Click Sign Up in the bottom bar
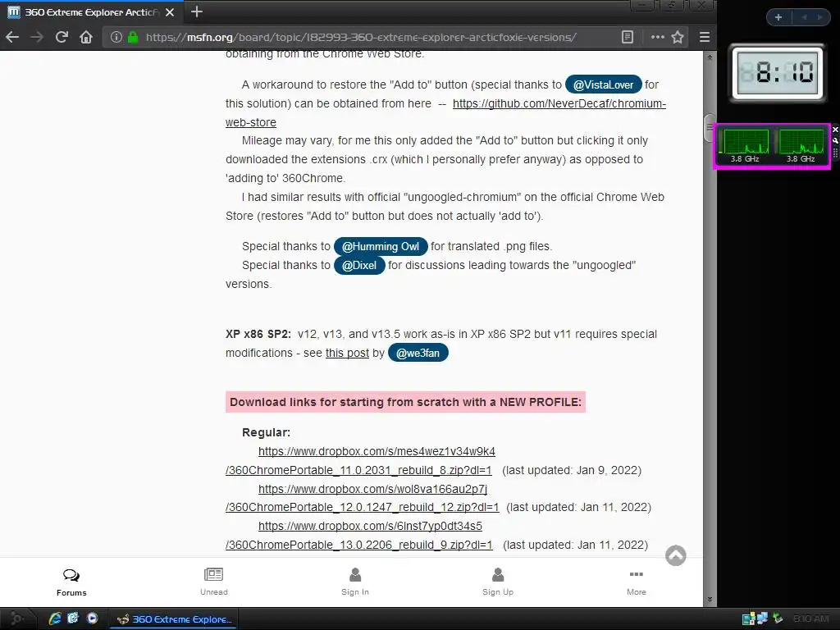The image size is (840, 630). [x=498, y=582]
